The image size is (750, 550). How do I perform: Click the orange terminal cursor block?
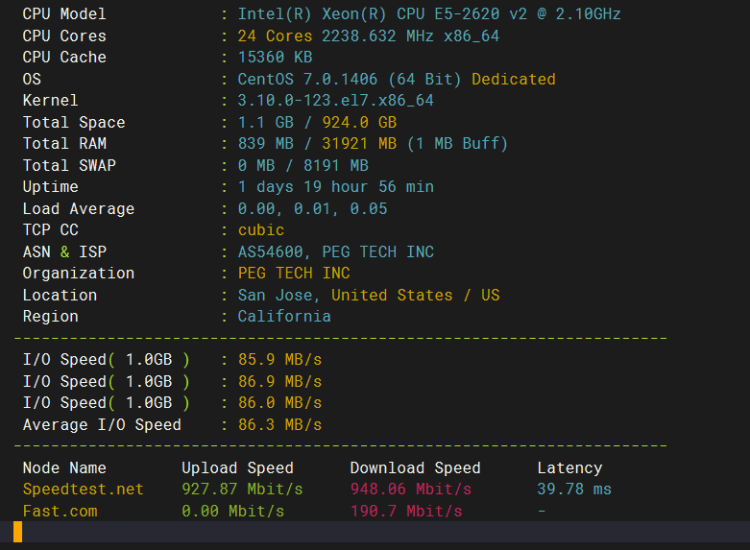(x=17, y=532)
